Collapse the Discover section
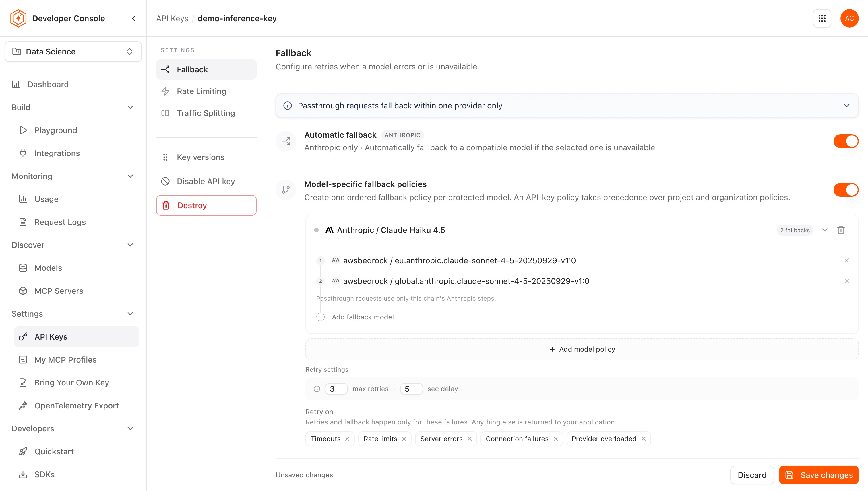 130,245
